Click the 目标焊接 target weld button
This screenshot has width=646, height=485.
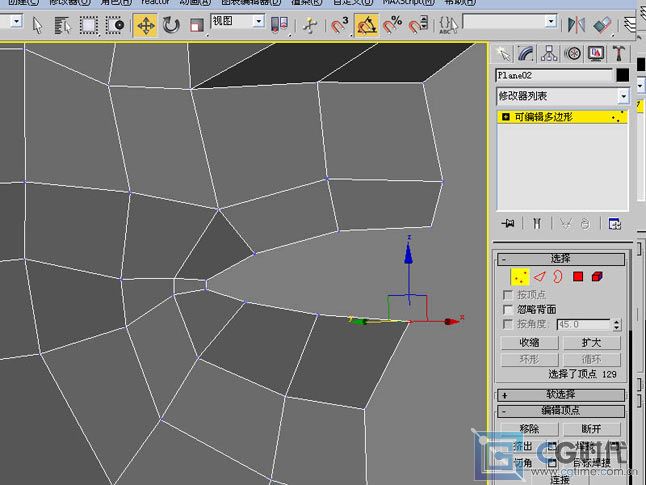click(x=592, y=463)
